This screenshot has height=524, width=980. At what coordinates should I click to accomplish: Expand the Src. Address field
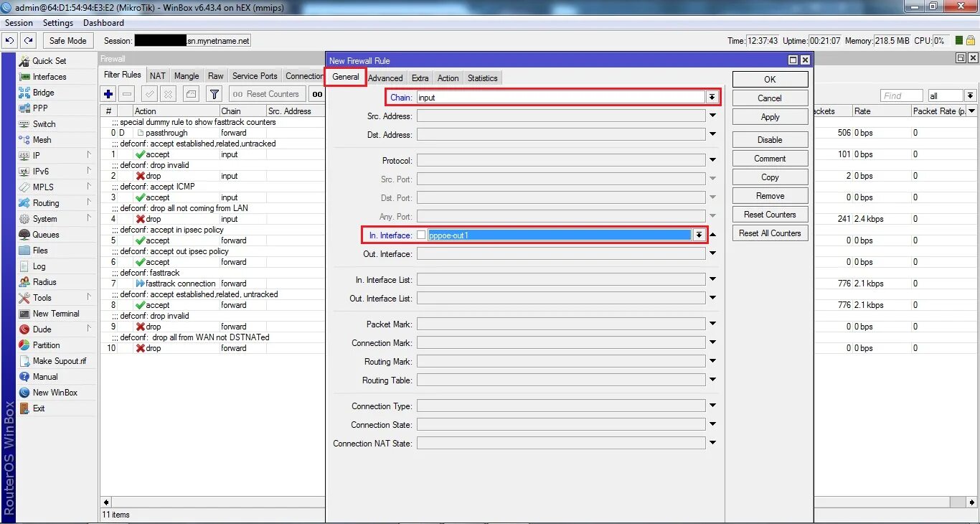[x=713, y=116]
